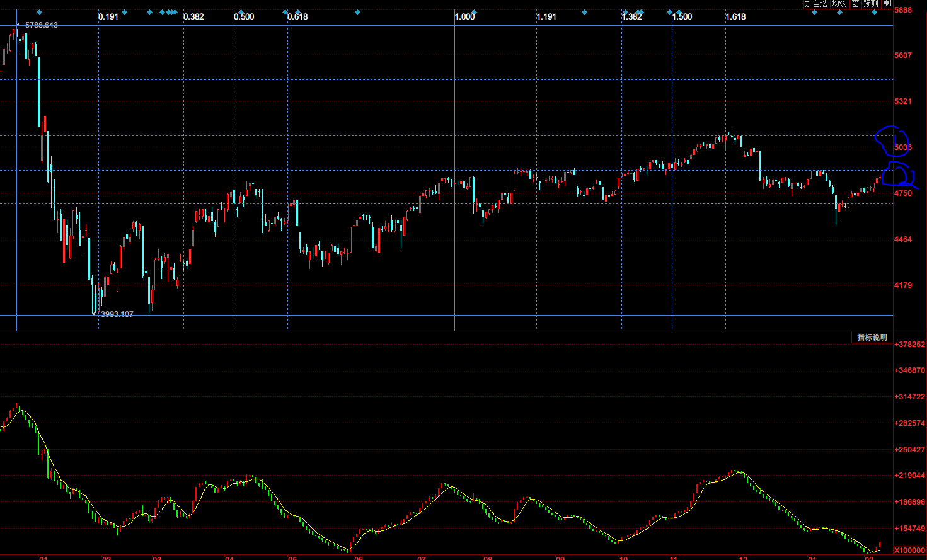
Task: Click the +314722 indicator axis value
Action: 910,396
